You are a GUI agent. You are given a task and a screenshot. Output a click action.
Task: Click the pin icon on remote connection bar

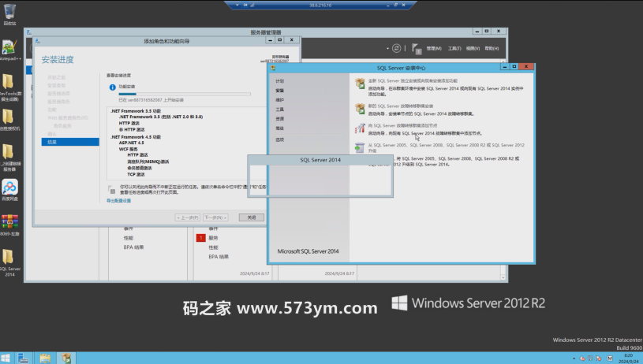pos(245,5)
